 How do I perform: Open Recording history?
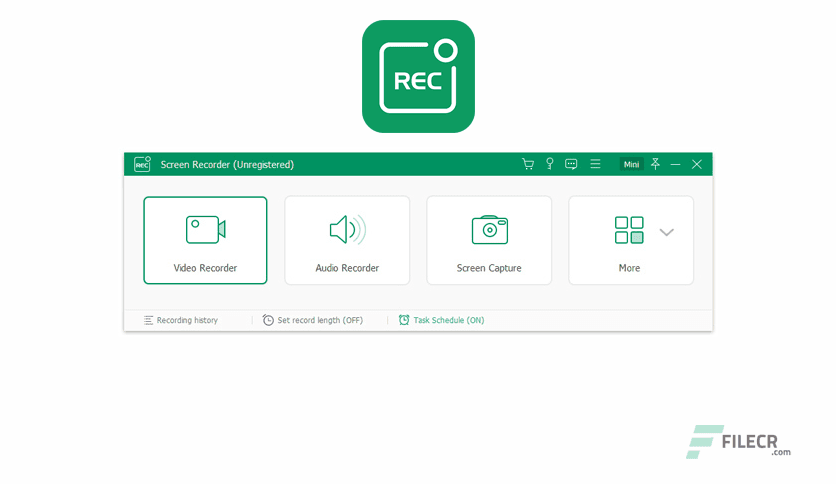point(181,320)
